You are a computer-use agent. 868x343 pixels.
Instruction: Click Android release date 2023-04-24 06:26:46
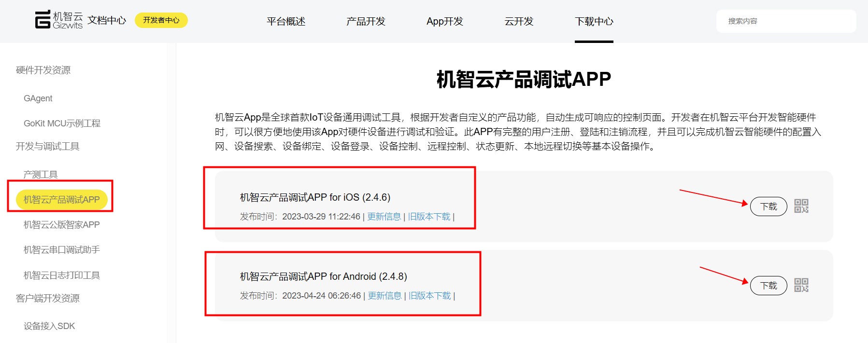point(321,296)
